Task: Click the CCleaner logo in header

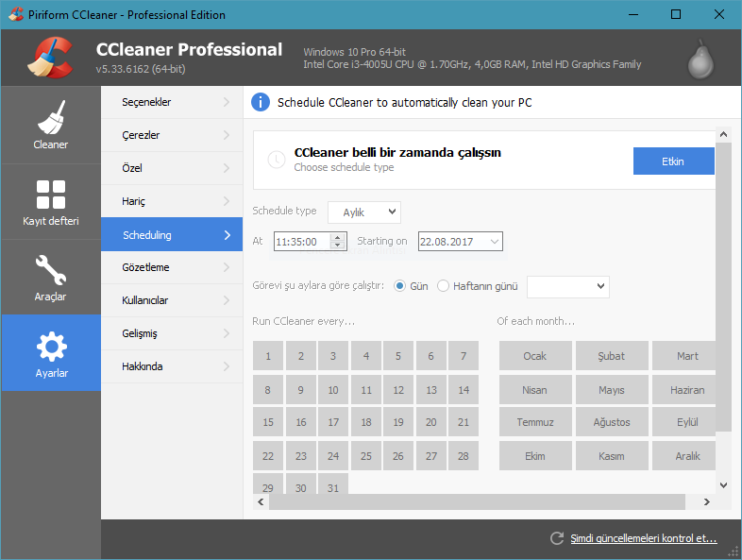Action: point(50,58)
